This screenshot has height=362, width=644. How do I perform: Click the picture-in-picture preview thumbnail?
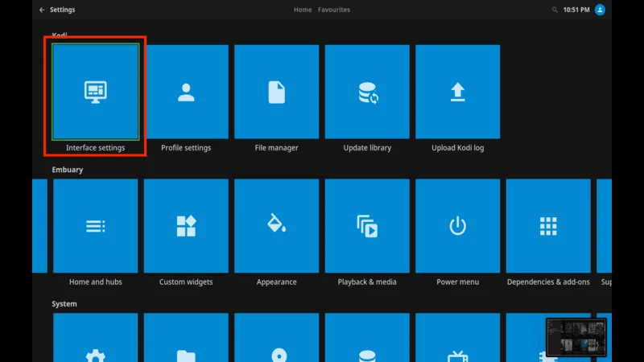(576, 337)
